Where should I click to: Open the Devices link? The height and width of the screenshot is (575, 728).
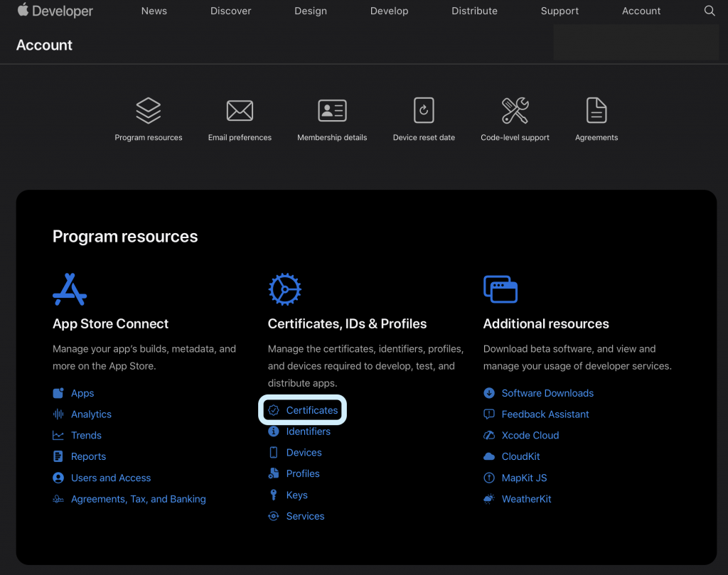[304, 453]
